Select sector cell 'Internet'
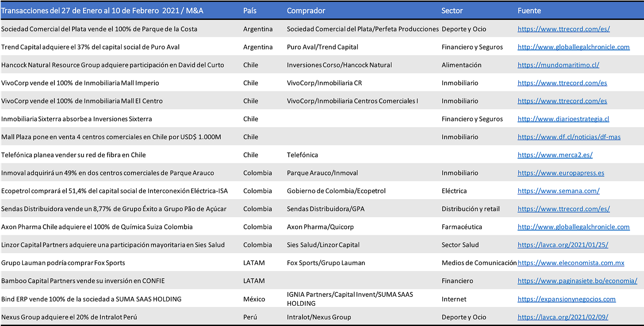 [x=454, y=299]
